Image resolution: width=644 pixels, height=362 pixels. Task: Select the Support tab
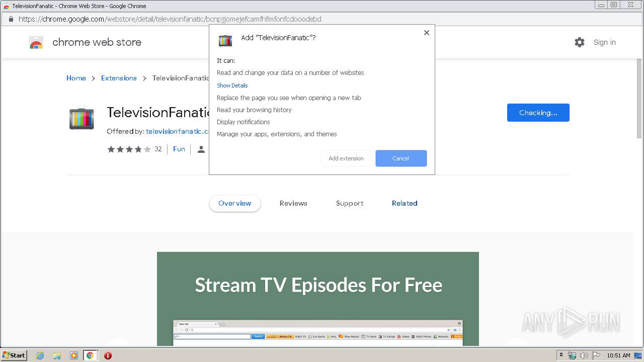point(350,204)
